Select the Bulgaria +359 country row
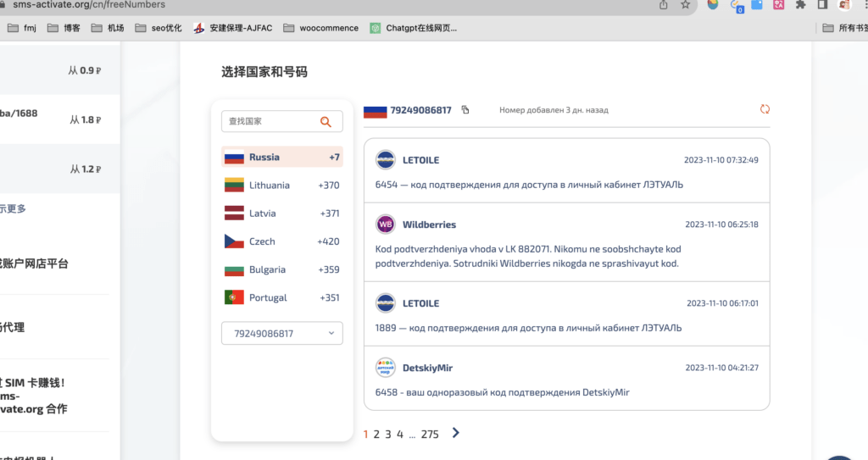This screenshot has width=868, height=460. [x=282, y=269]
